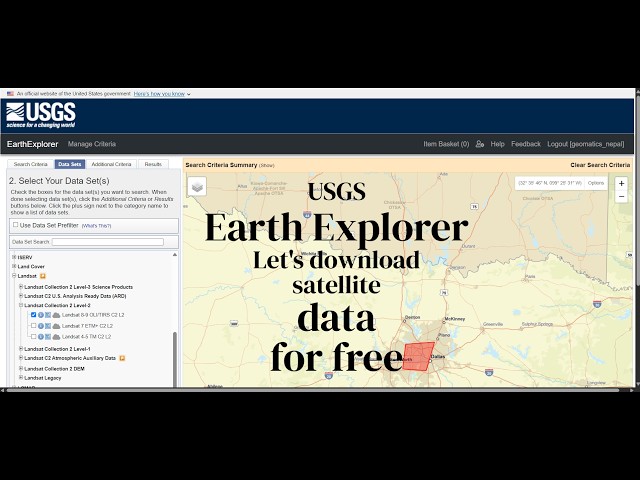Switch to Search Criteria tab
Screen dimensions: 640x480
tap(31, 164)
